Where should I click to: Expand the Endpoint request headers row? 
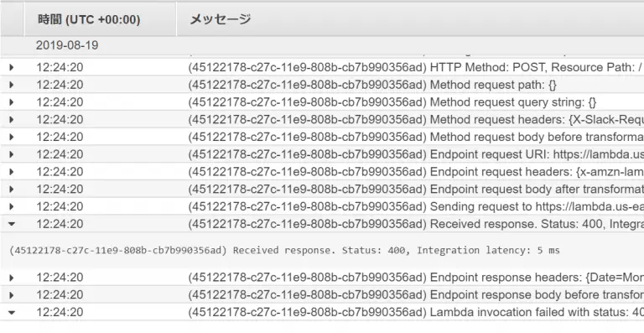point(12,172)
